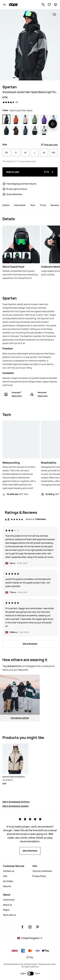Click More Reviews under Ratings & Reviews

coord(30,644)
